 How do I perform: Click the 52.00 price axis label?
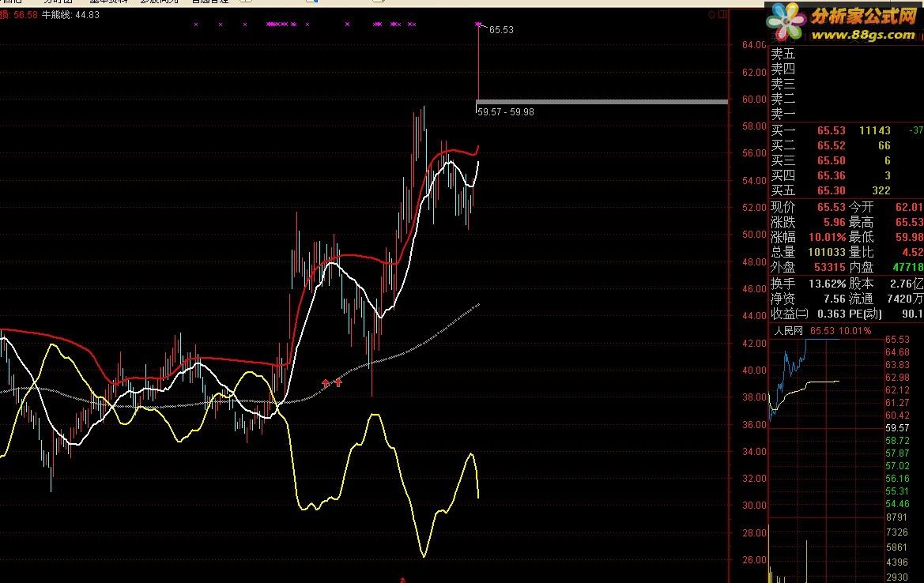coord(754,207)
